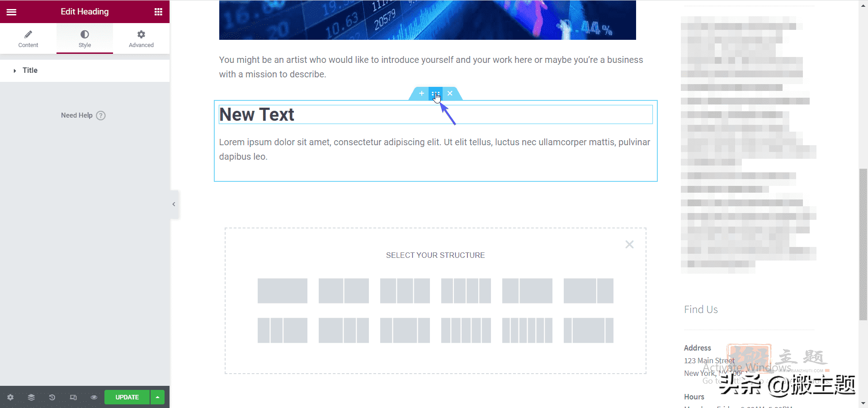
Task: Collapse the editor panel with side arrow
Action: click(174, 204)
